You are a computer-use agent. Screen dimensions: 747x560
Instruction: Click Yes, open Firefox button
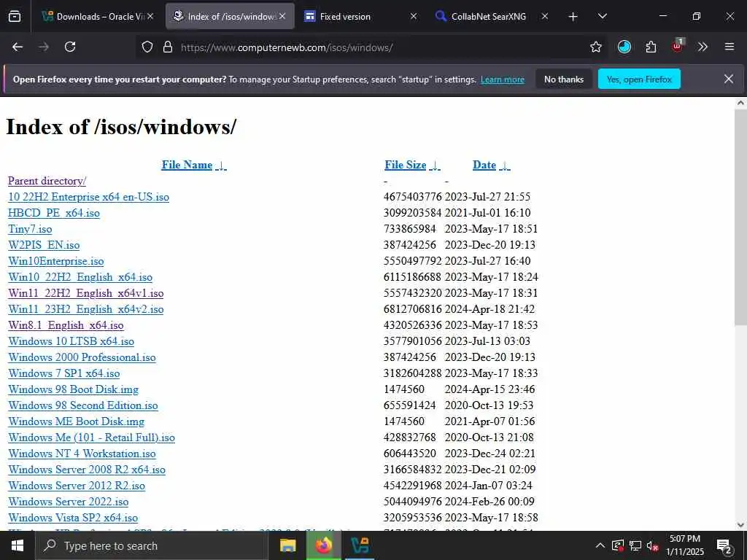pyautogui.click(x=639, y=79)
